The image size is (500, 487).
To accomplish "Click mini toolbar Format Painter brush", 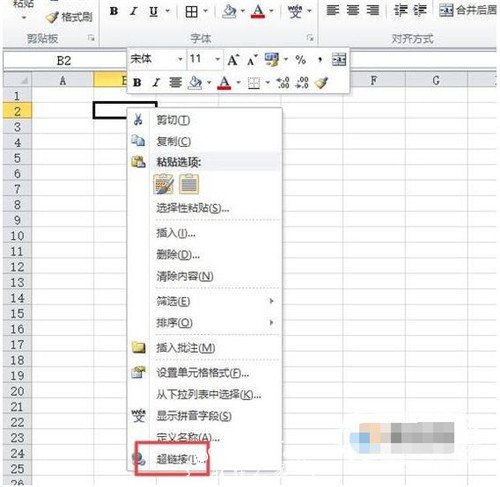I will [322, 82].
